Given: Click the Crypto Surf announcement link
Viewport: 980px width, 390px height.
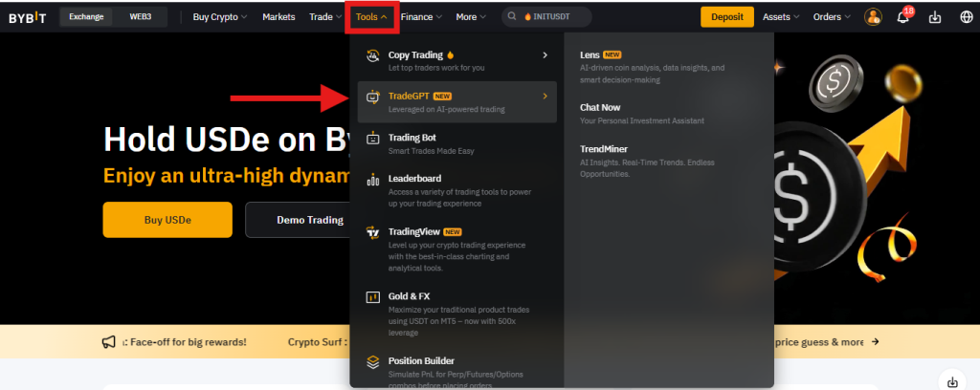Looking at the screenshot, I should click(x=318, y=342).
